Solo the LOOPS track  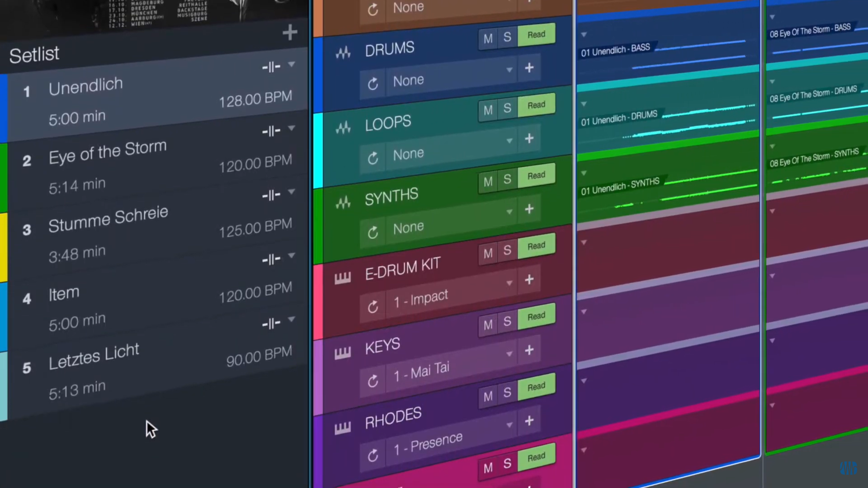(x=507, y=108)
